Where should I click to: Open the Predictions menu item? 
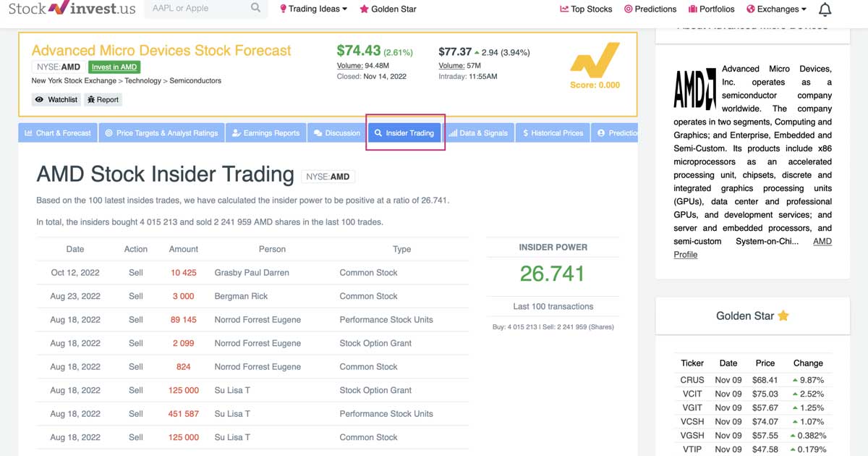pyautogui.click(x=650, y=9)
